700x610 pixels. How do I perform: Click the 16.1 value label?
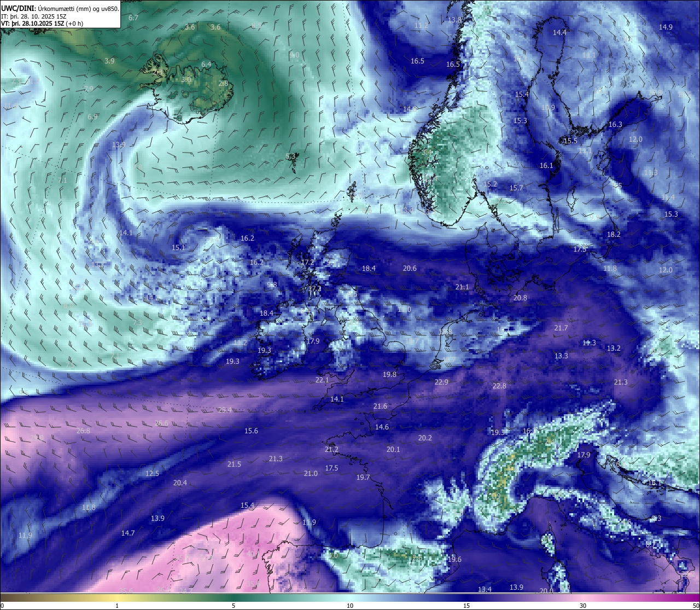(x=546, y=166)
